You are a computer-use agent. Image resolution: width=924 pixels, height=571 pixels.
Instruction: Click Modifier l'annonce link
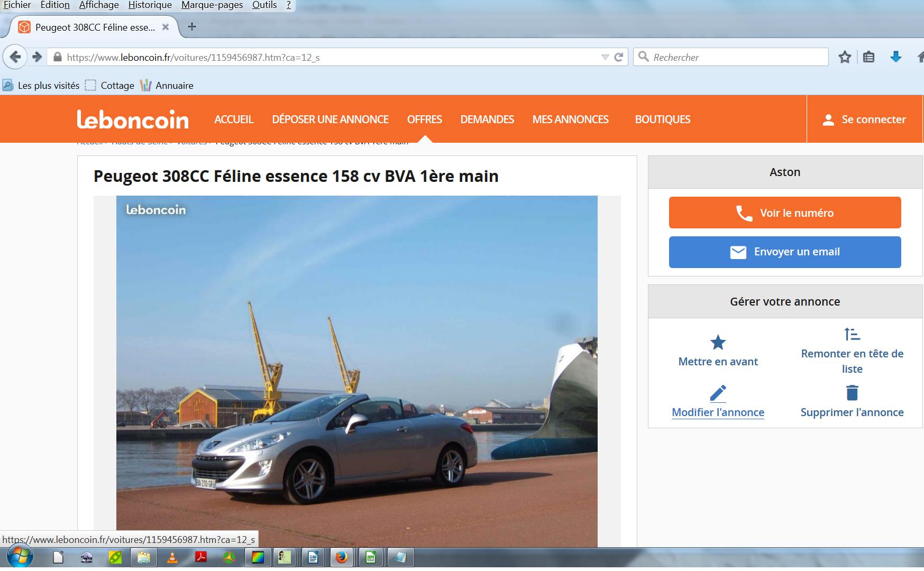click(x=718, y=412)
